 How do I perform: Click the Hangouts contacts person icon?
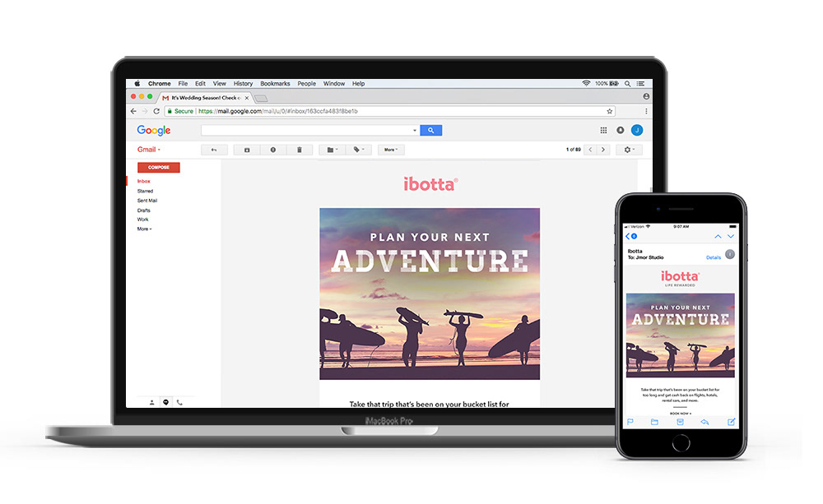click(x=151, y=402)
